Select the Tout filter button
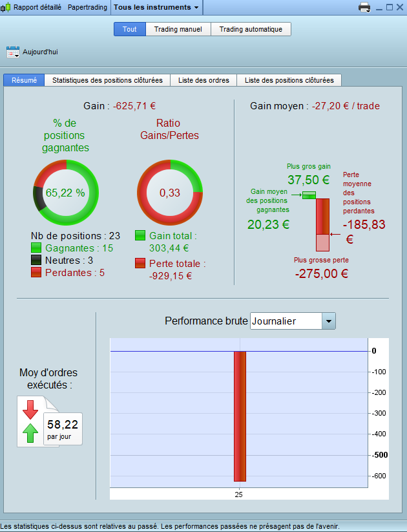The width and height of the screenshot is (407, 532). point(130,29)
